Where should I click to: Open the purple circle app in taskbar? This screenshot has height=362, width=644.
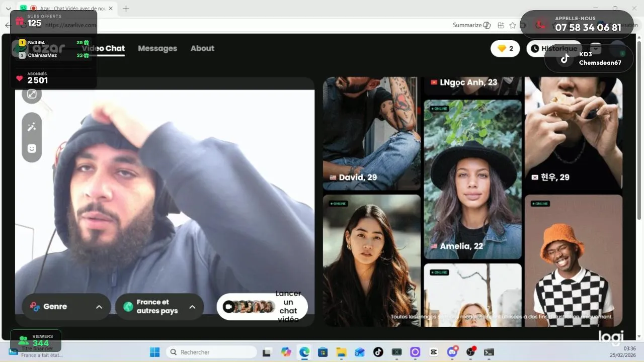tap(415, 352)
